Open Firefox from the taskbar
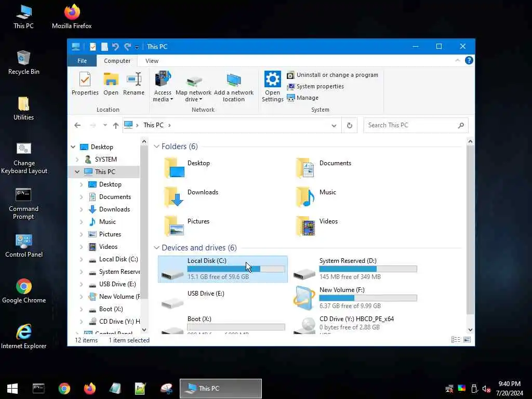Image resolution: width=532 pixels, height=399 pixels. pos(89,389)
